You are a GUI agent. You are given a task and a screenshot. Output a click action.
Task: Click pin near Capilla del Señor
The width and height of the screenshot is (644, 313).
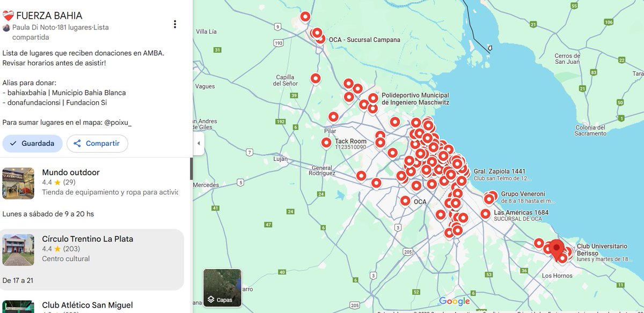(316, 79)
